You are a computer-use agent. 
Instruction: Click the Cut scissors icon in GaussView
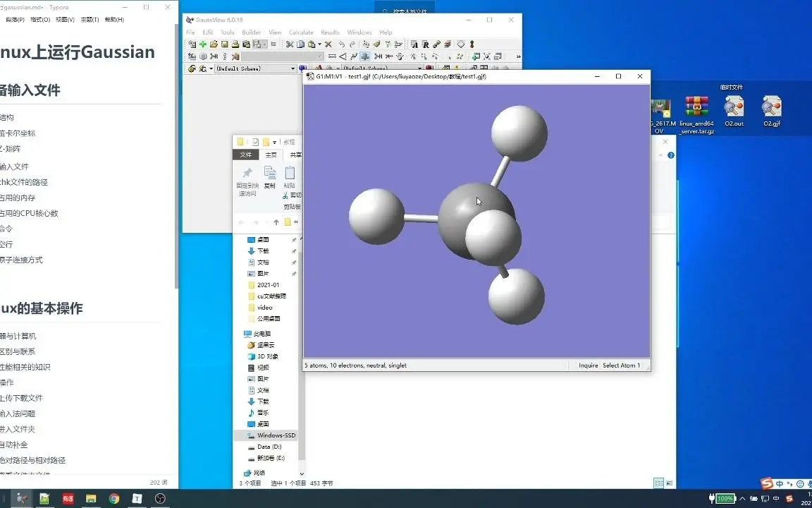click(290, 44)
